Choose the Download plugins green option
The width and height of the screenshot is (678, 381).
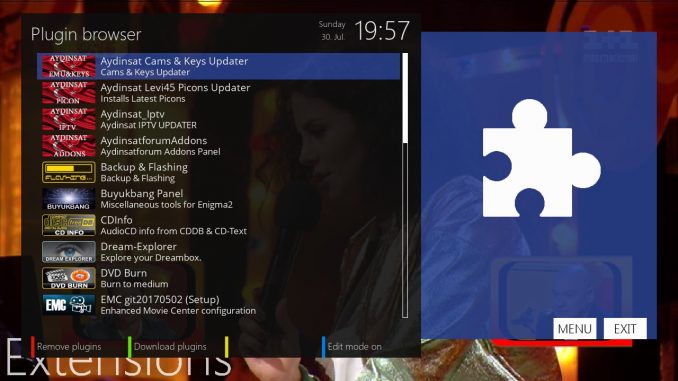(167, 347)
